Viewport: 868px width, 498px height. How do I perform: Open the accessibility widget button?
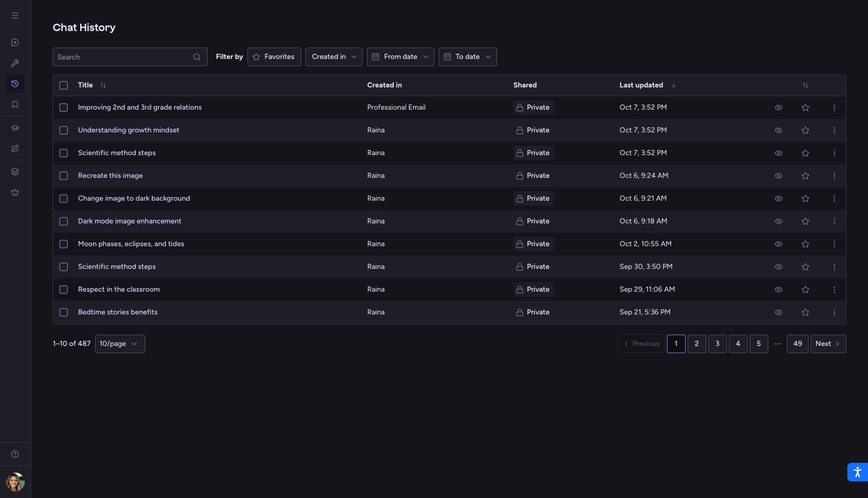click(857, 472)
